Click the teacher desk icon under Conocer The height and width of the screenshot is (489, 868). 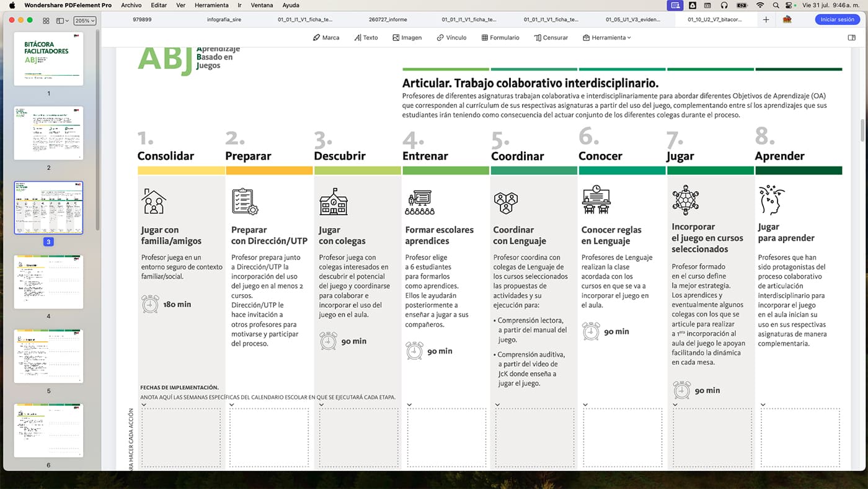coord(596,199)
